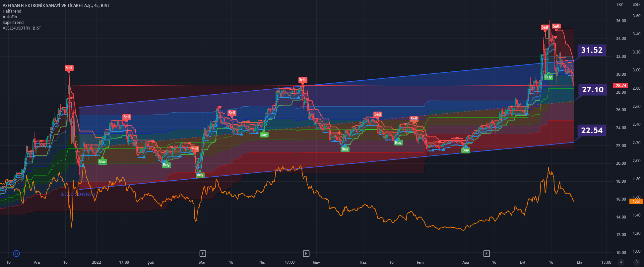Click the Sell label in mid-January 2022
Screen dimensions: 644x267
(127, 117)
